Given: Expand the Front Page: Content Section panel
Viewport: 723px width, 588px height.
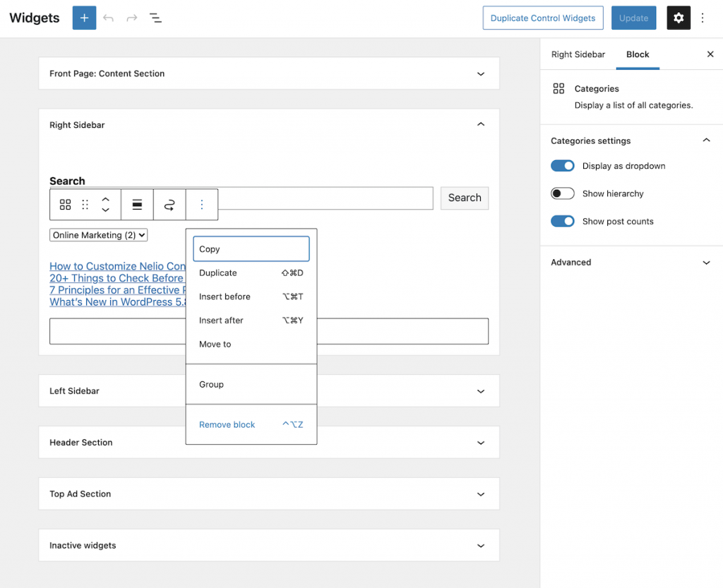Looking at the screenshot, I should pyautogui.click(x=269, y=73).
